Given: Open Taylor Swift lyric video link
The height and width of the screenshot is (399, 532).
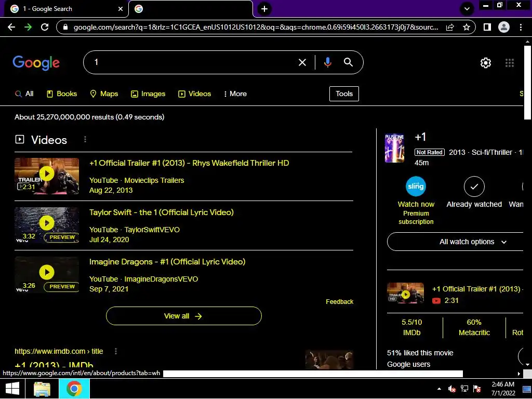Looking at the screenshot, I should point(161,212).
